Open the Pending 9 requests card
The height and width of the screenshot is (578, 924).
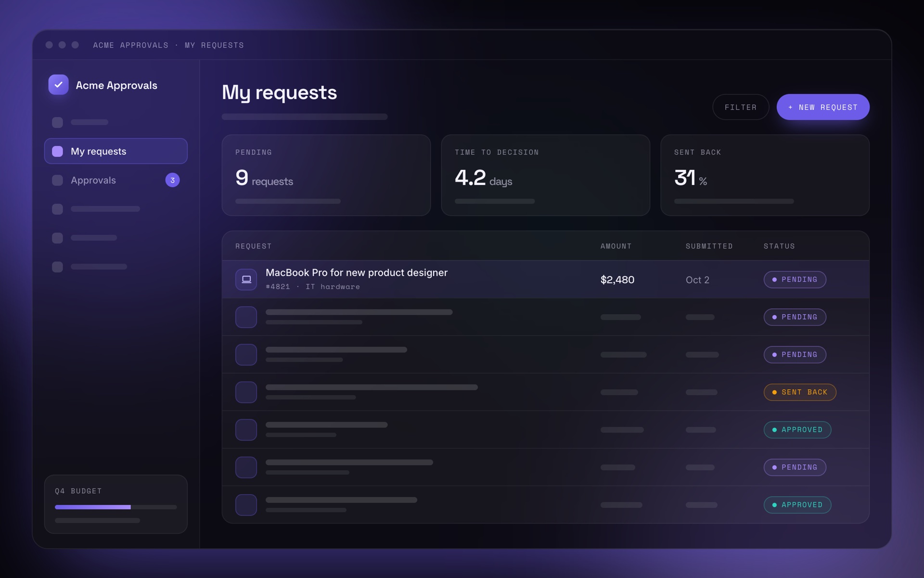326,175
